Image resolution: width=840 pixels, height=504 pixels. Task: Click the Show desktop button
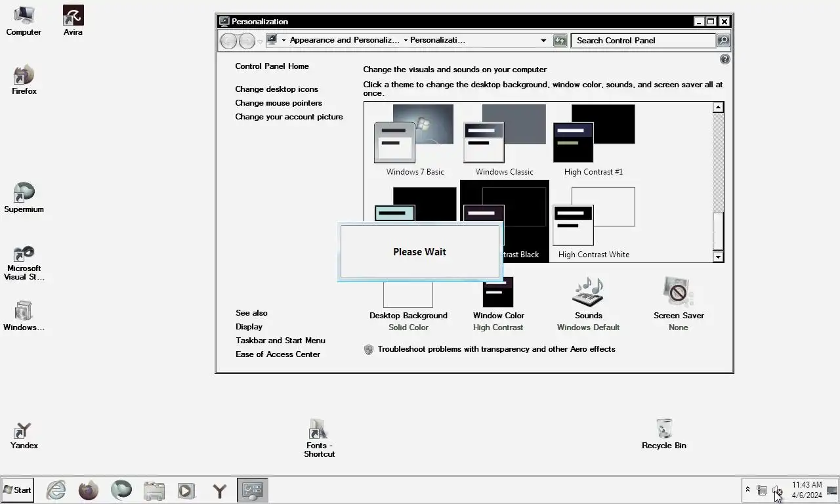(832, 490)
